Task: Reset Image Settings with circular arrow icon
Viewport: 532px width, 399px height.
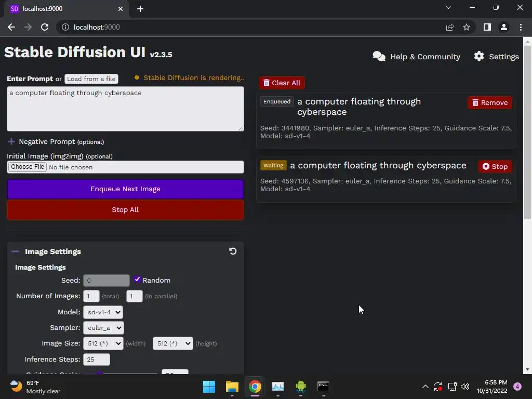Action: coord(233,251)
